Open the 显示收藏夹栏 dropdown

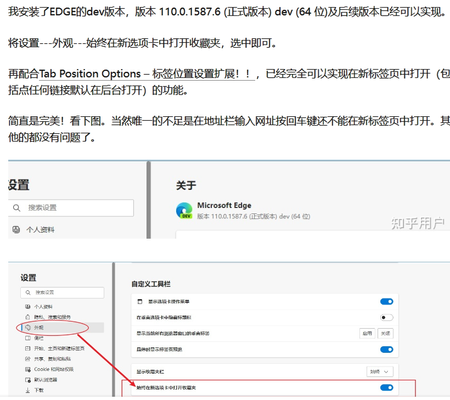coord(380,371)
